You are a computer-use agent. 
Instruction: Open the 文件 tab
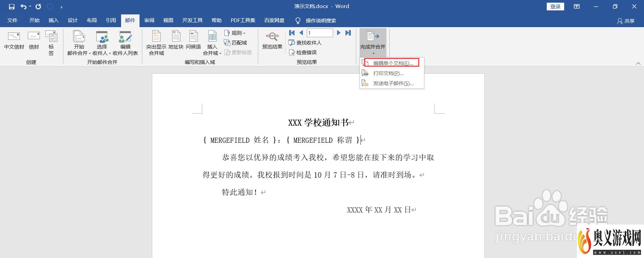pyautogui.click(x=12, y=20)
